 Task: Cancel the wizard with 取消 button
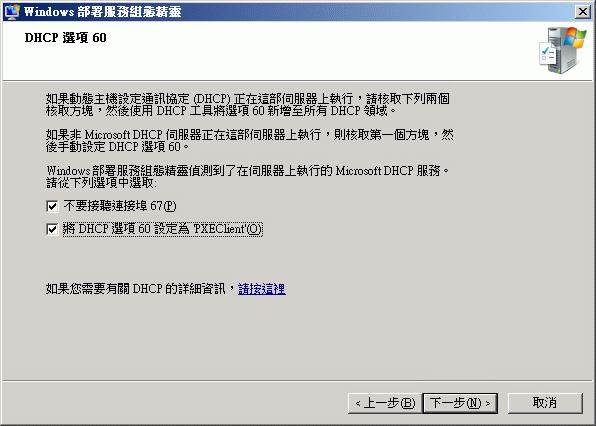(545, 403)
